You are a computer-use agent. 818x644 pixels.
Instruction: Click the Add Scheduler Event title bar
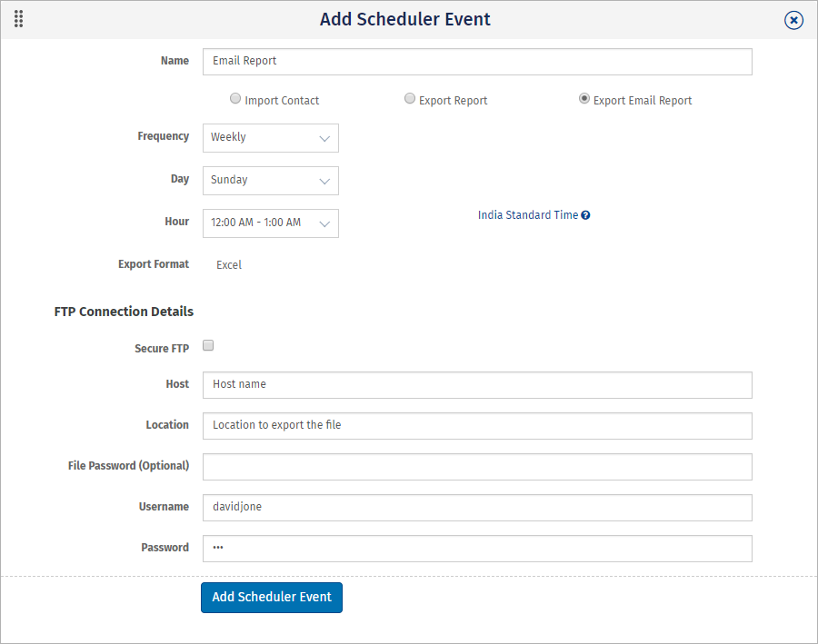405,19
